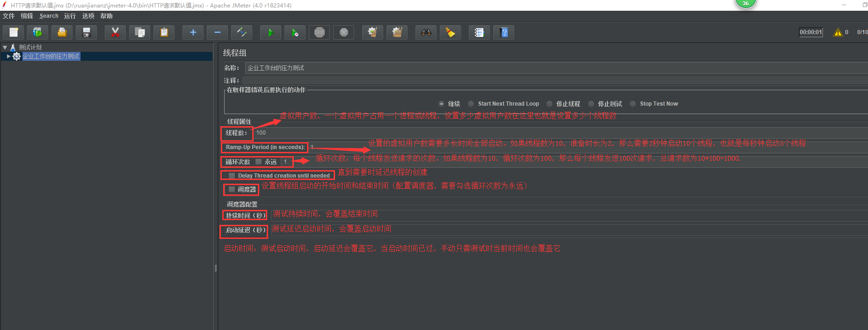Viewport: 868px width, 330px height.
Task: Stop the running test icon
Action: [320, 32]
